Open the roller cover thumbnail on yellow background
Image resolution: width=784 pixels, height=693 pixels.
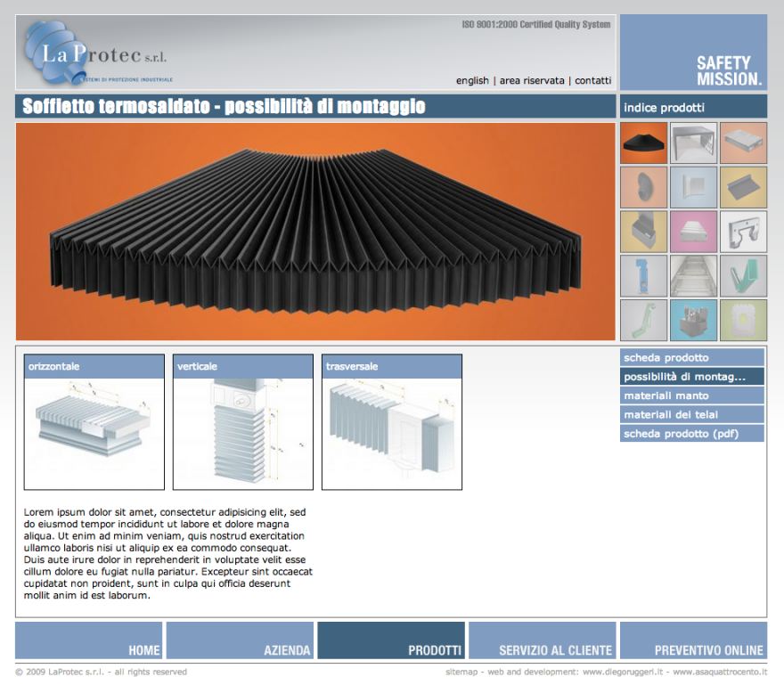pos(744,187)
